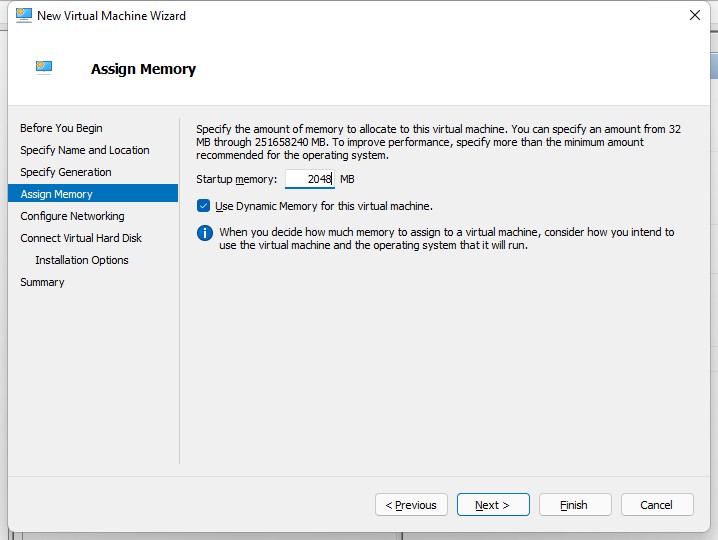Click the Assign Memory header icon
The image size is (718, 540).
pyautogui.click(x=44, y=67)
